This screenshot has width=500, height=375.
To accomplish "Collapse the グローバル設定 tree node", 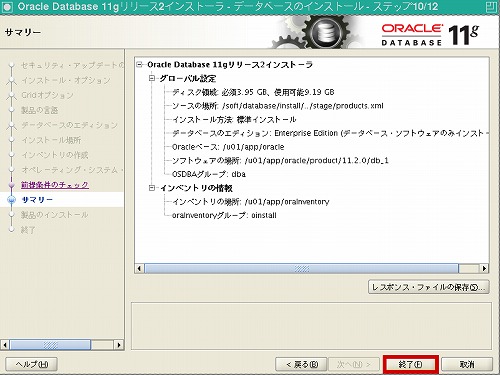I will pyautogui.click(x=152, y=78).
